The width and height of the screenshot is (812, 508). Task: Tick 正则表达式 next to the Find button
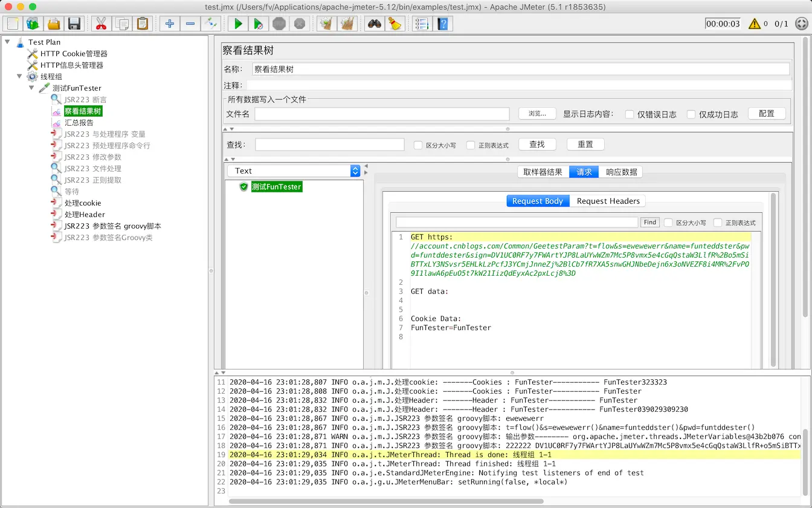click(718, 223)
